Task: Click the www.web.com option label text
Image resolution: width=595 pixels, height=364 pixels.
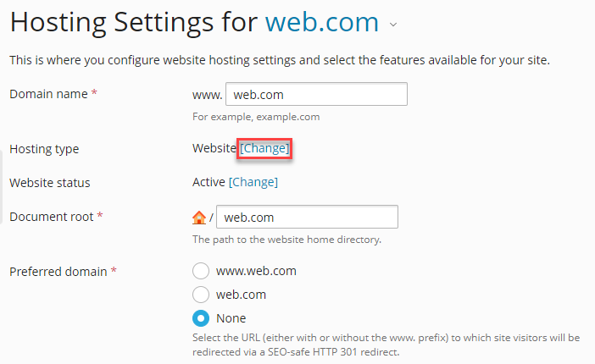Action: pyautogui.click(x=256, y=271)
